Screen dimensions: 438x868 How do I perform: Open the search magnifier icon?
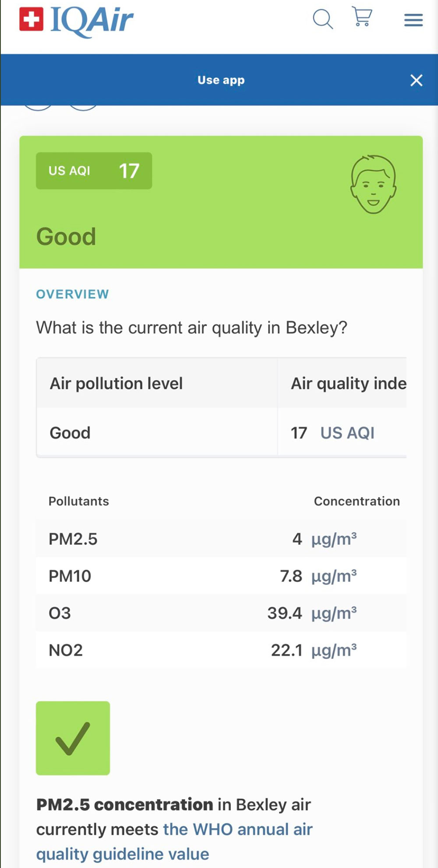pos(323,19)
